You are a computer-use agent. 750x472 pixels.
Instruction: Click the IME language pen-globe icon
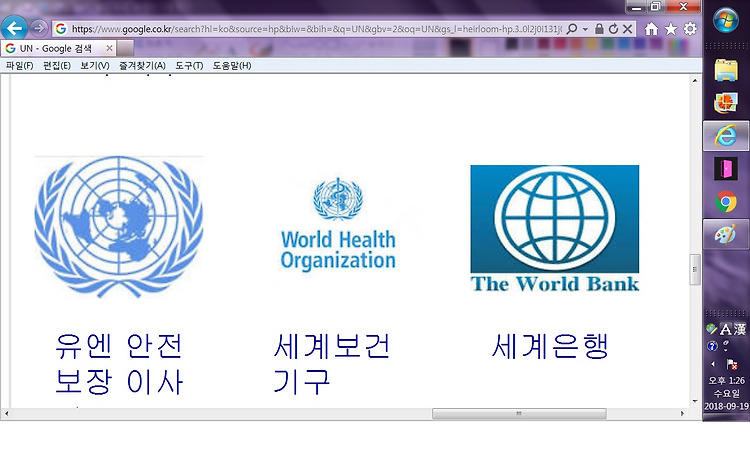711,329
